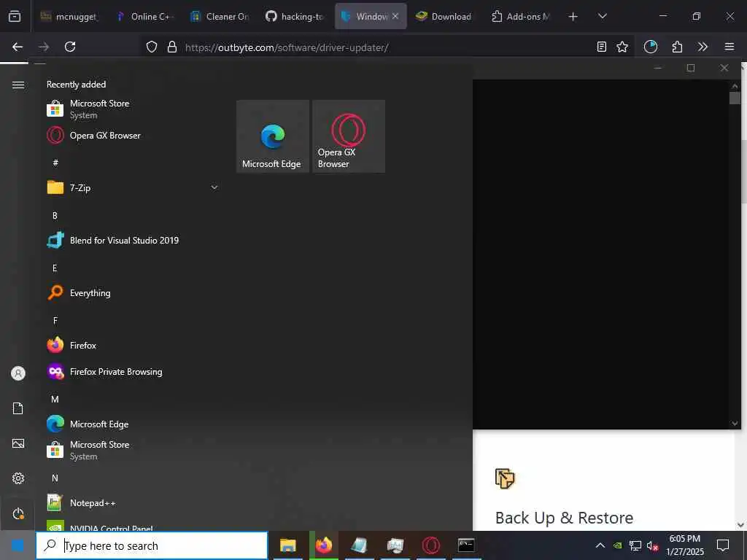Click the NVIDIA system tray icon
747x560 pixels.
tap(617, 545)
